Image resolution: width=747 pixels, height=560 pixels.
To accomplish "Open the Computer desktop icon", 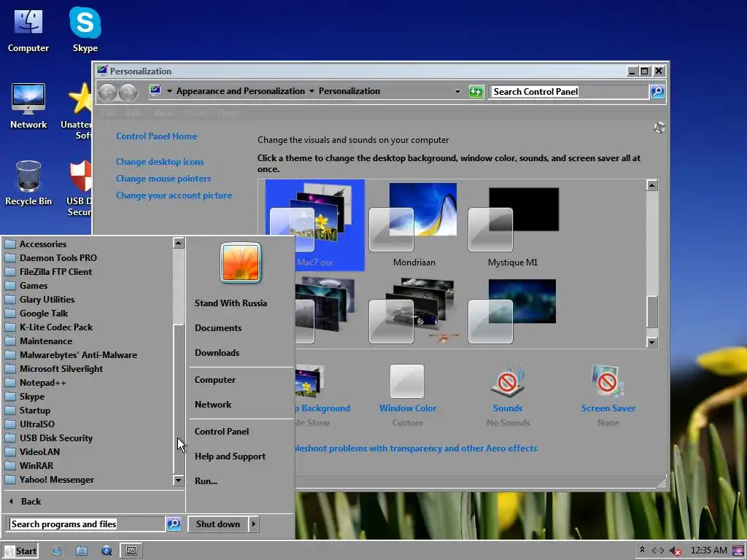I will click(x=28, y=30).
